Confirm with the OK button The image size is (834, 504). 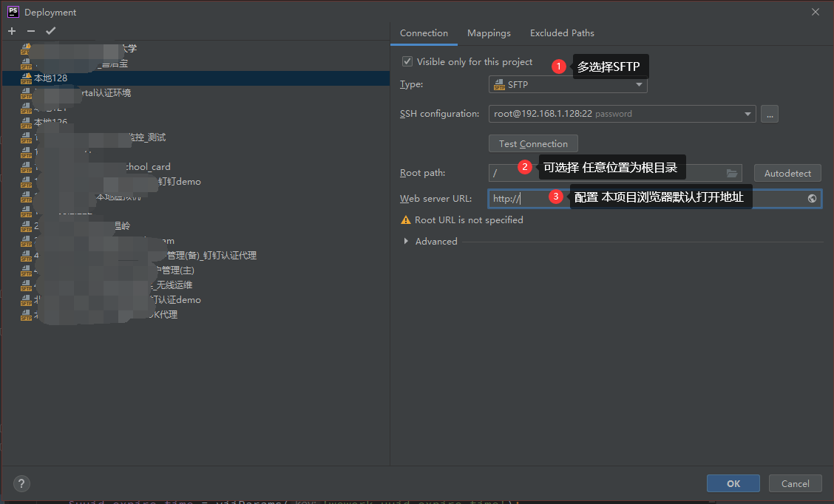coord(733,483)
